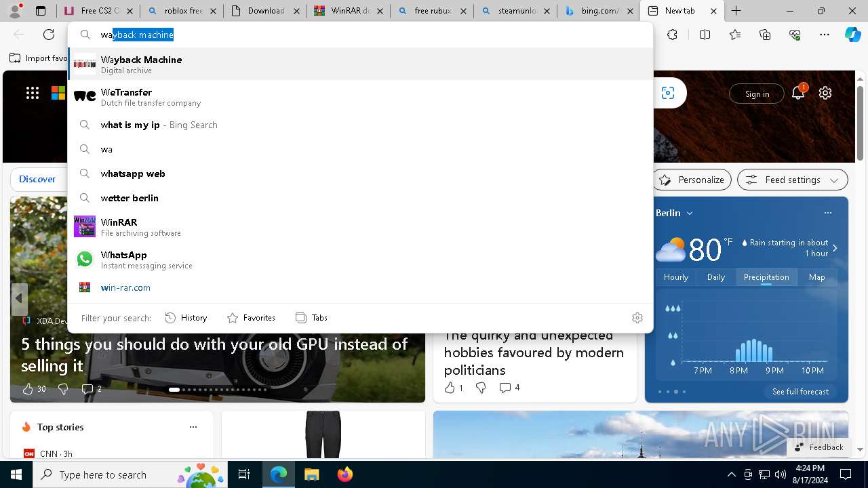This screenshot has width=868, height=488.
Task: Open File Explorer from taskbar
Action: coord(311,474)
